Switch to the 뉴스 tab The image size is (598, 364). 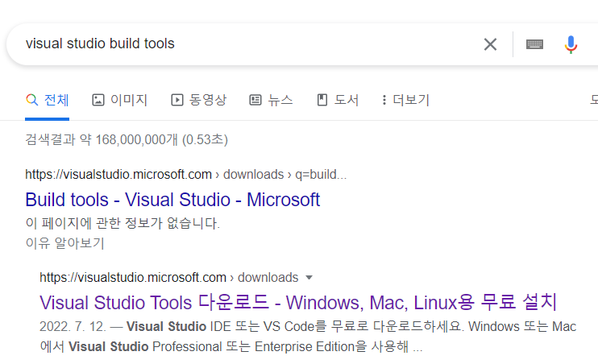click(x=271, y=100)
